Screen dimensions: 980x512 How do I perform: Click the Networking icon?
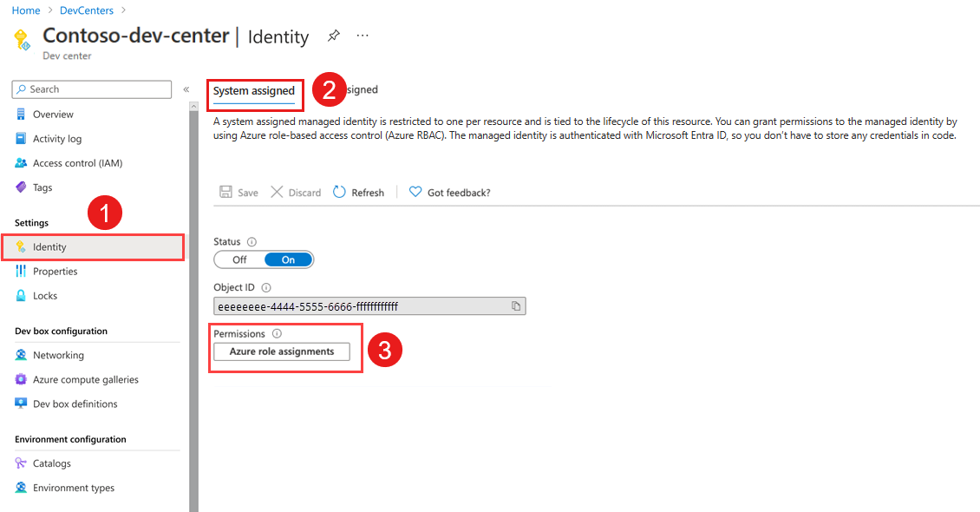pos(21,355)
